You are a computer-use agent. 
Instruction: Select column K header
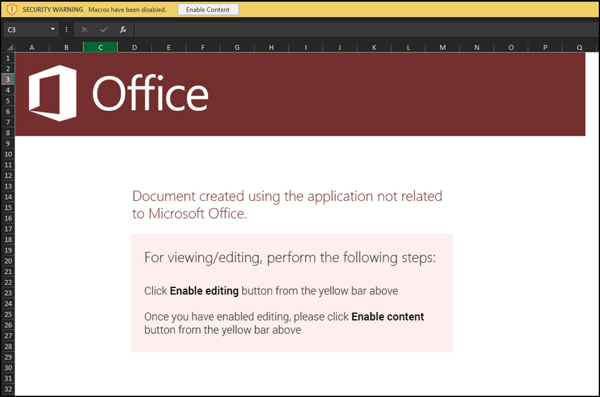pyautogui.click(x=374, y=47)
